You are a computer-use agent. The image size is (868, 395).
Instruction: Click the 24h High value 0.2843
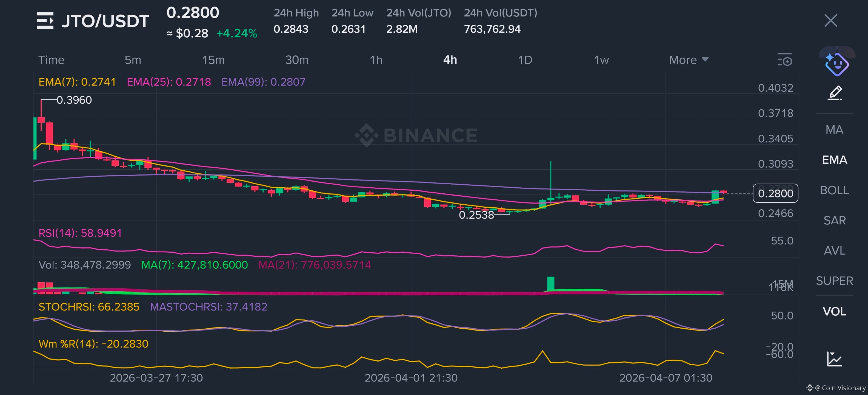coord(291,29)
